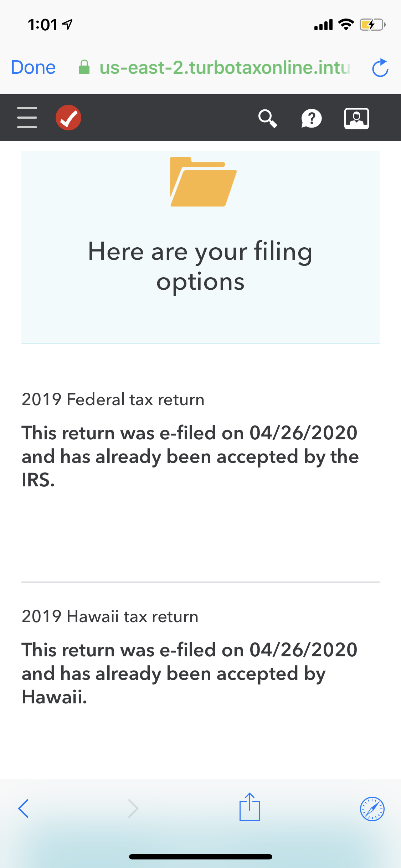Open the share sheet
Image resolution: width=401 pixels, height=868 pixels.
click(250, 807)
